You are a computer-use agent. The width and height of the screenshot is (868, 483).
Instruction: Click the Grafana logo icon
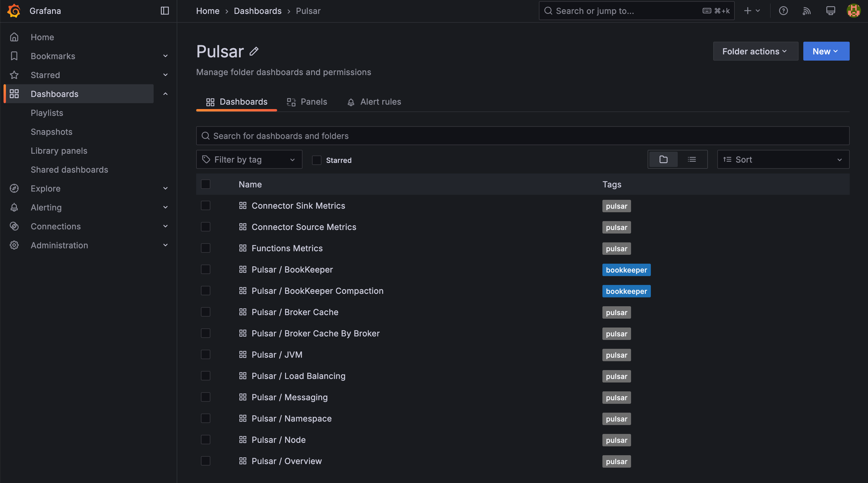pyautogui.click(x=14, y=11)
